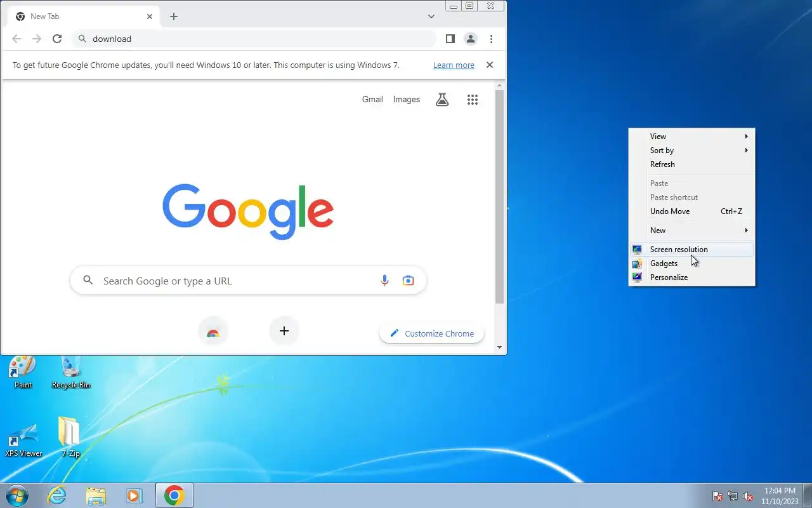
Task: Search by image with Google Lens
Action: (408, 281)
